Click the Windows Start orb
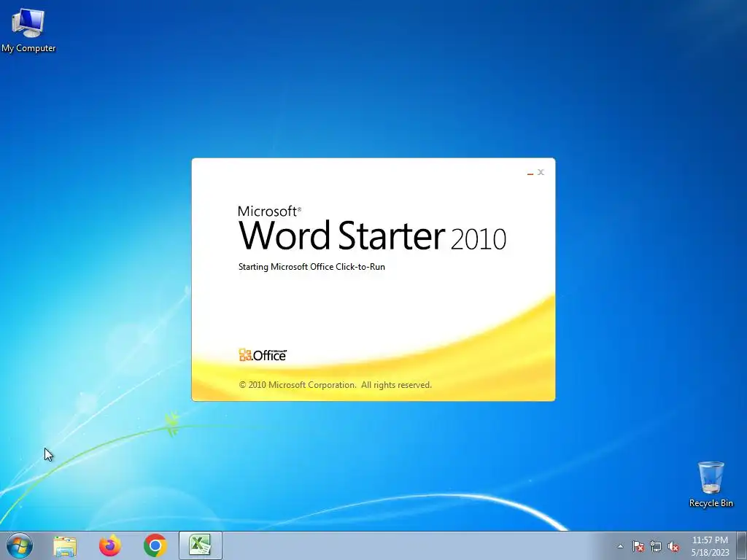This screenshot has height=560, width=747. pyautogui.click(x=20, y=545)
